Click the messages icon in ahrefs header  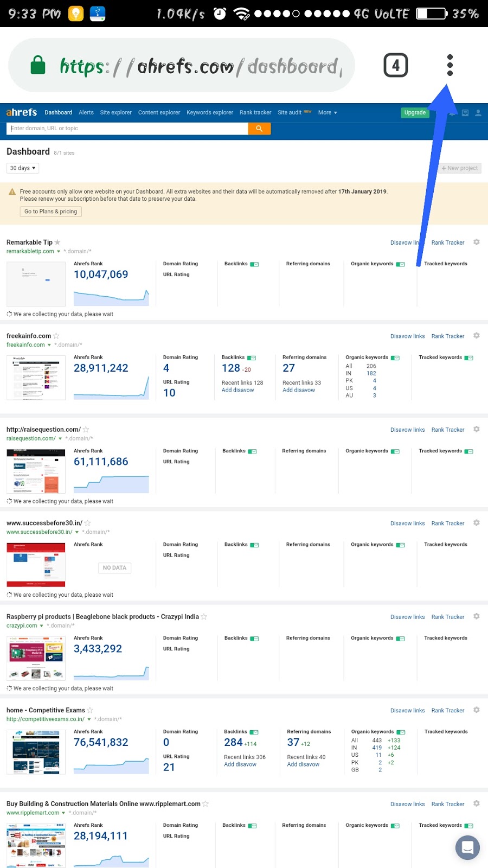tap(465, 113)
